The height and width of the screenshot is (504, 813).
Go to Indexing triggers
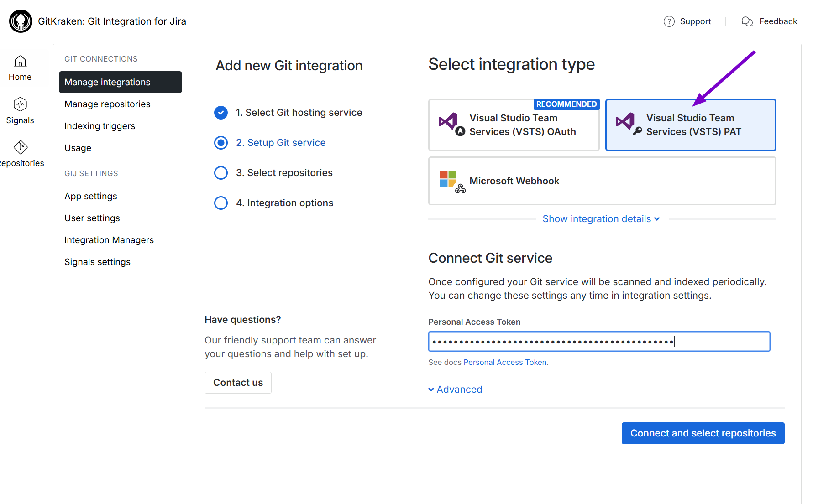pos(100,126)
